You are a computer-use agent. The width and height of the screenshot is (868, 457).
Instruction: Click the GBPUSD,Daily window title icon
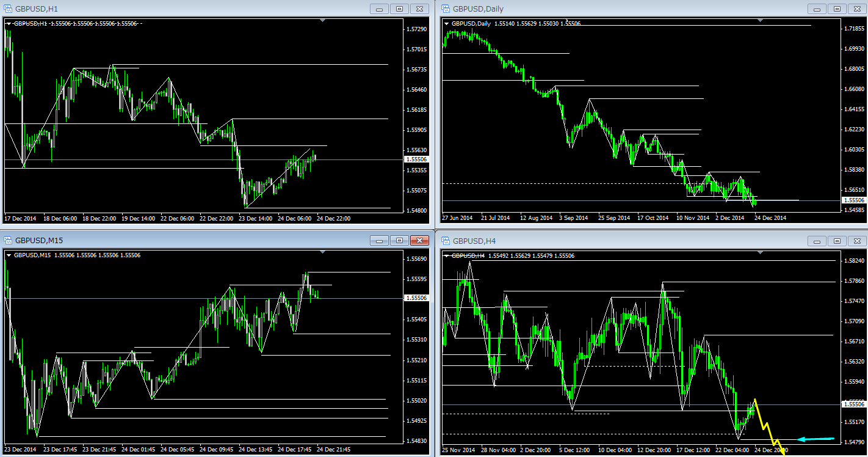pos(445,9)
